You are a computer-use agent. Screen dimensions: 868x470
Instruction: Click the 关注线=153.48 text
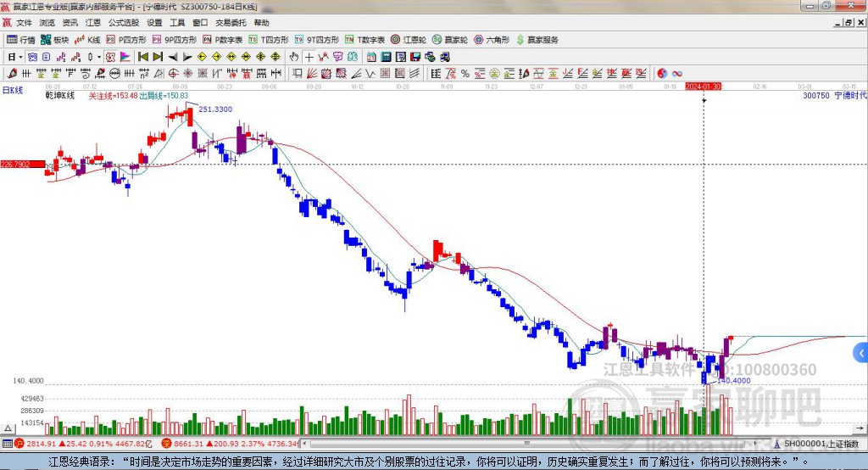pos(113,96)
